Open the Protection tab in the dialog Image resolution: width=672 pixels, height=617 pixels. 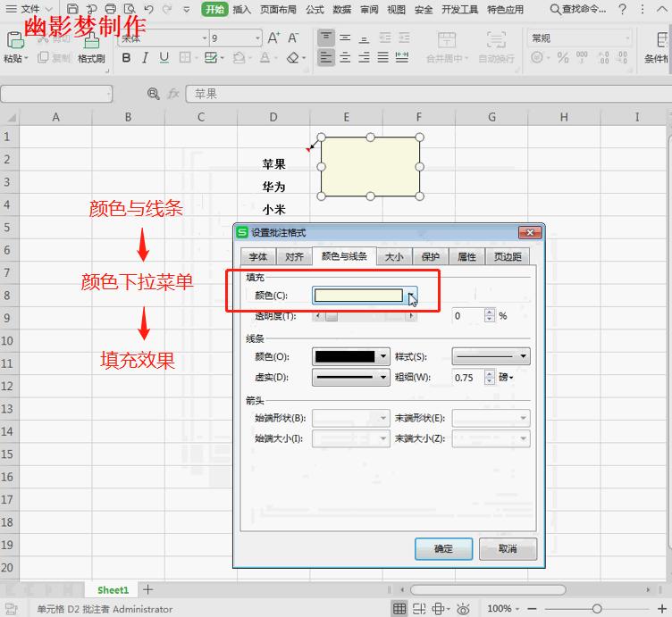point(431,256)
